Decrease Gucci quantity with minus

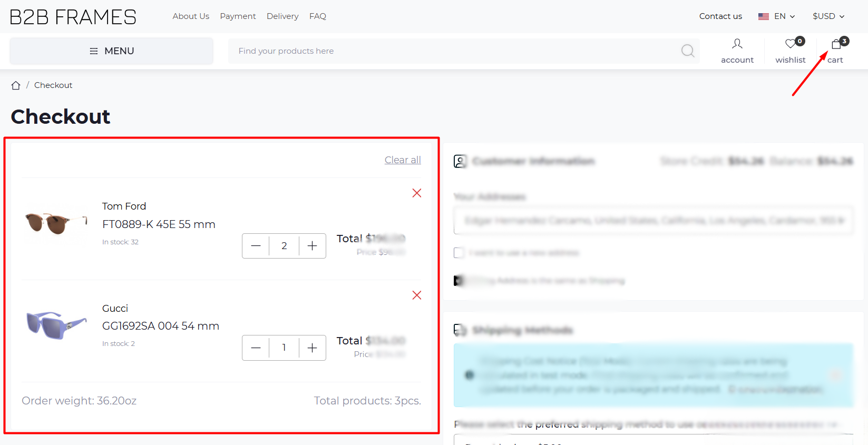tap(256, 348)
